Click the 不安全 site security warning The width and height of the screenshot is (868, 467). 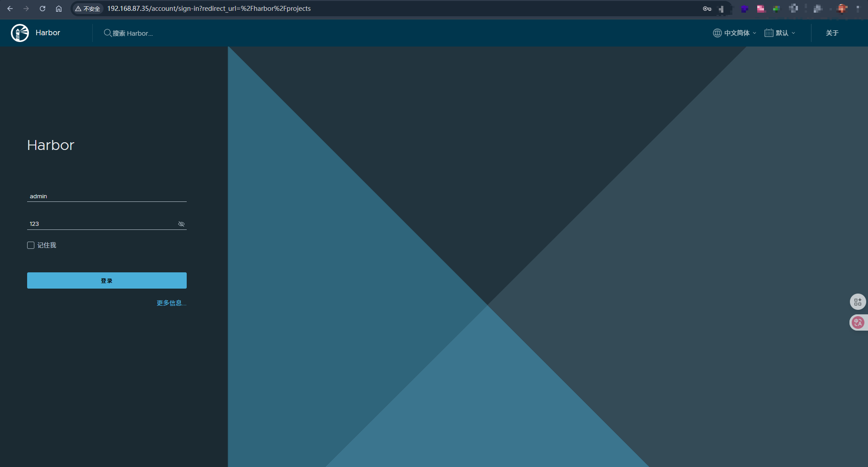point(88,9)
